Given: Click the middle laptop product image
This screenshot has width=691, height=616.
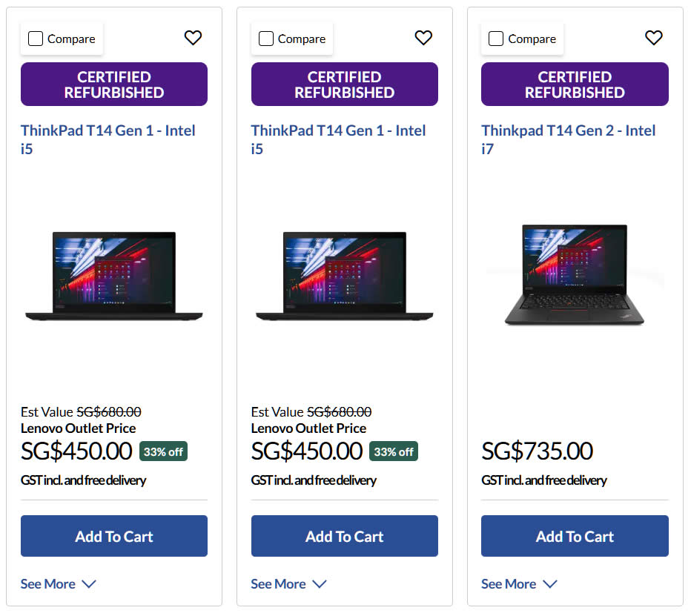Looking at the screenshot, I should click(345, 276).
